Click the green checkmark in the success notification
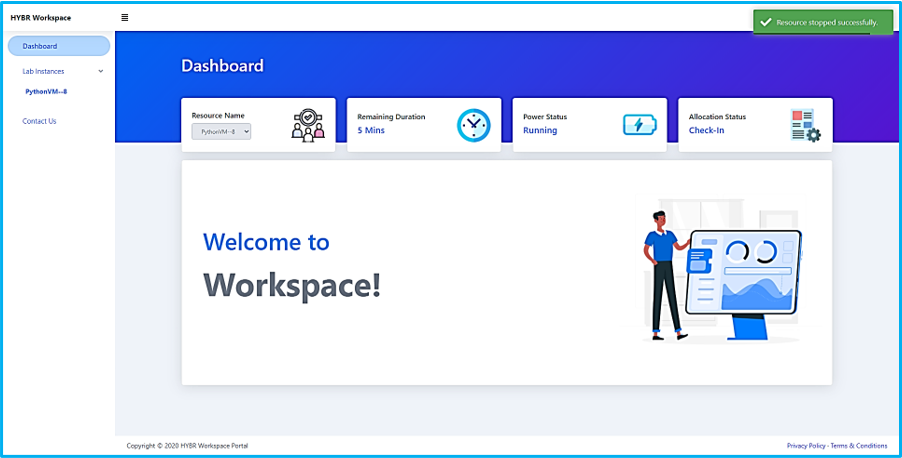 click(766, 22)
